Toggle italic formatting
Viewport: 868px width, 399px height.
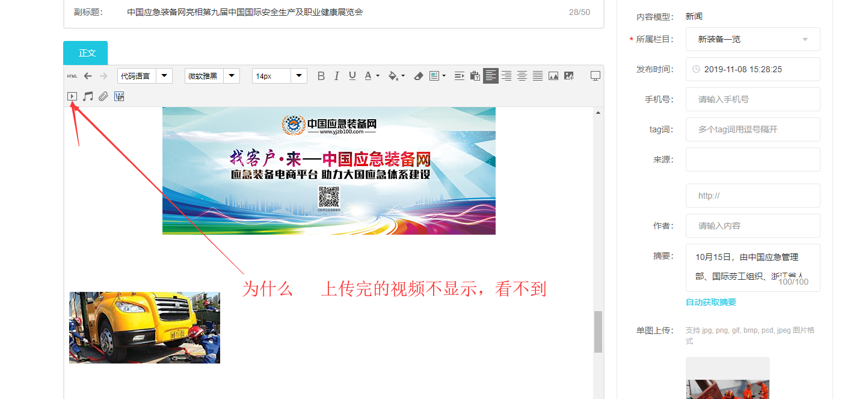pos(337,76)
